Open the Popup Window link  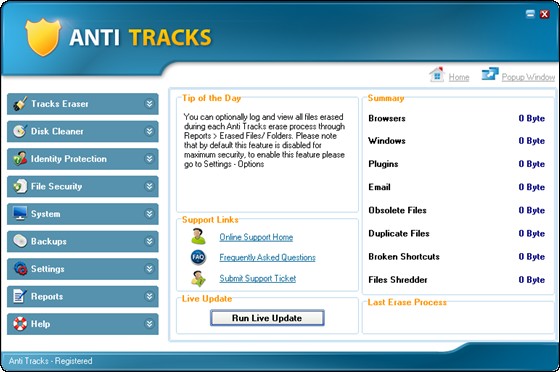click(x=528, y=77)
